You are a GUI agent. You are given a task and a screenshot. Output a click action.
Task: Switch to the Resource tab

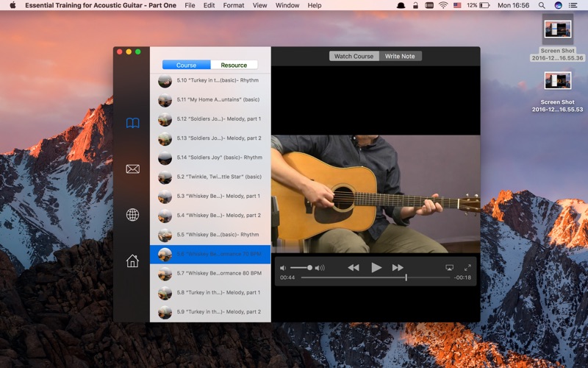(234, 65)
